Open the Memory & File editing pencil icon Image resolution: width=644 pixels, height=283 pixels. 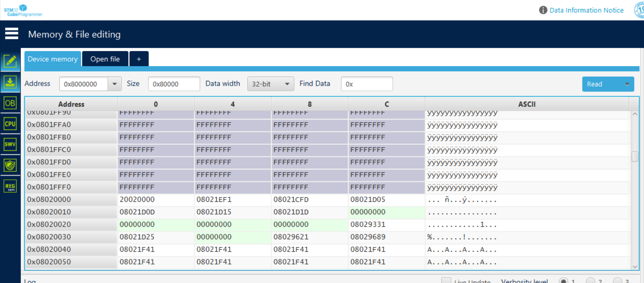pyautogui.click(x=10, y=61)
